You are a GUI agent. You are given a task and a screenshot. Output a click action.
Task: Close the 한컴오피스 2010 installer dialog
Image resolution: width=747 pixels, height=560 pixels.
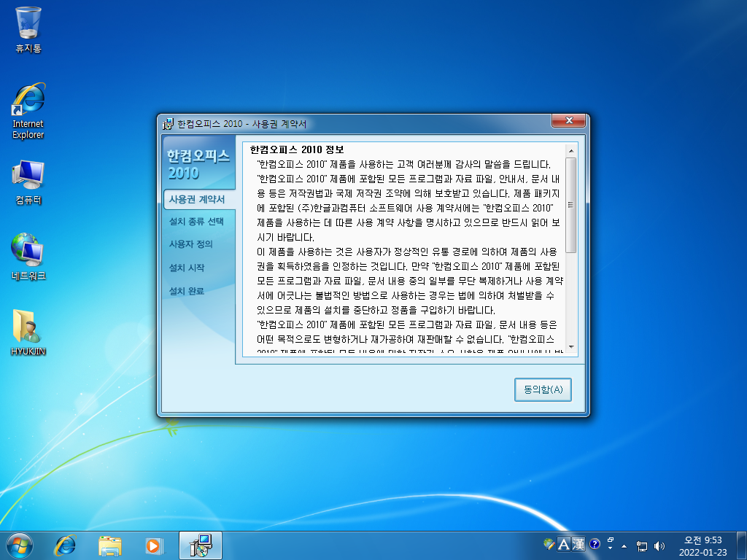click(x=568, y=120)
